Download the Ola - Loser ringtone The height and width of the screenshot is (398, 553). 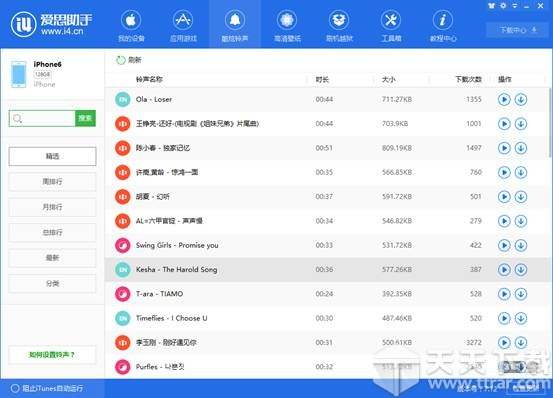pos(521,99)
